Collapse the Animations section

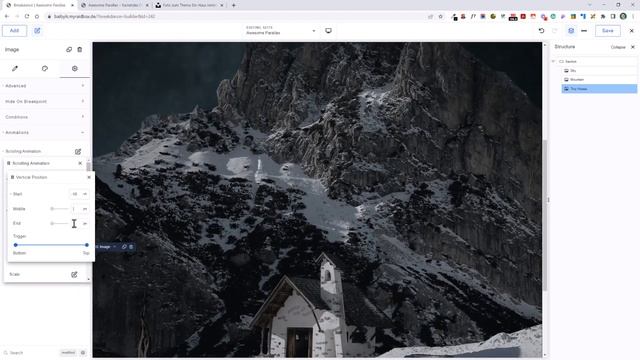45,132
